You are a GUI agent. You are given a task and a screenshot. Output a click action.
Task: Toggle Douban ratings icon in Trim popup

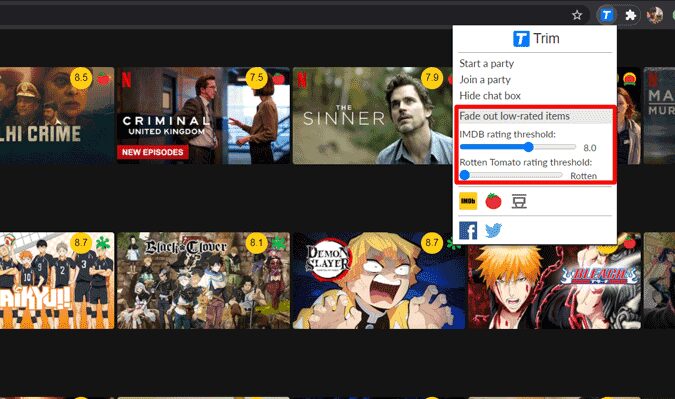[x=519, y=201]
